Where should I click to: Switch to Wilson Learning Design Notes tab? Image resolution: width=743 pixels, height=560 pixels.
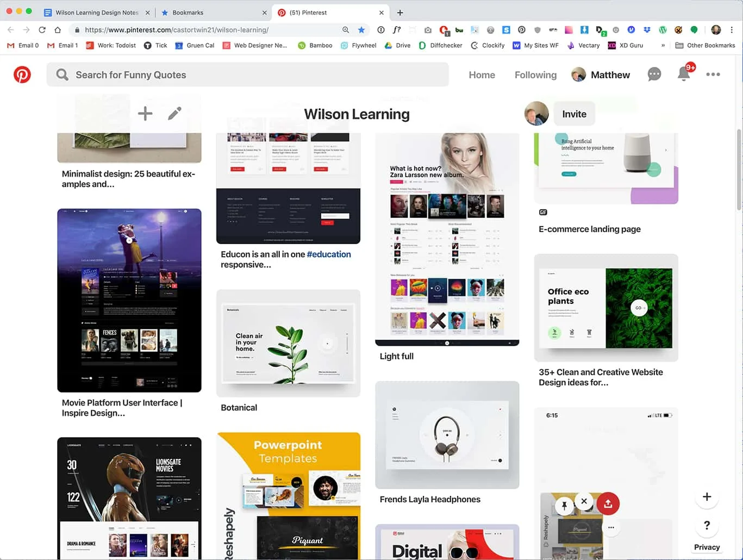96,13
